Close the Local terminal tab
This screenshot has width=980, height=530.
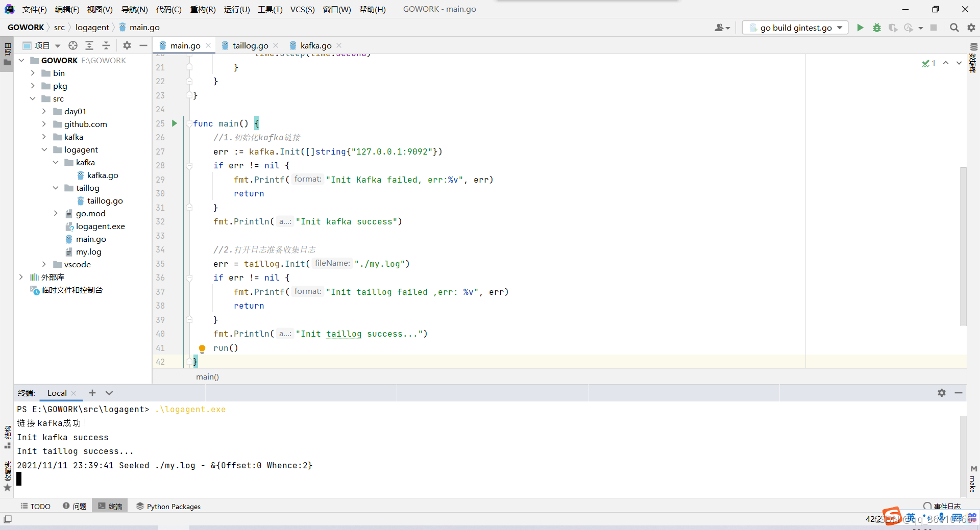pos(74,393)
